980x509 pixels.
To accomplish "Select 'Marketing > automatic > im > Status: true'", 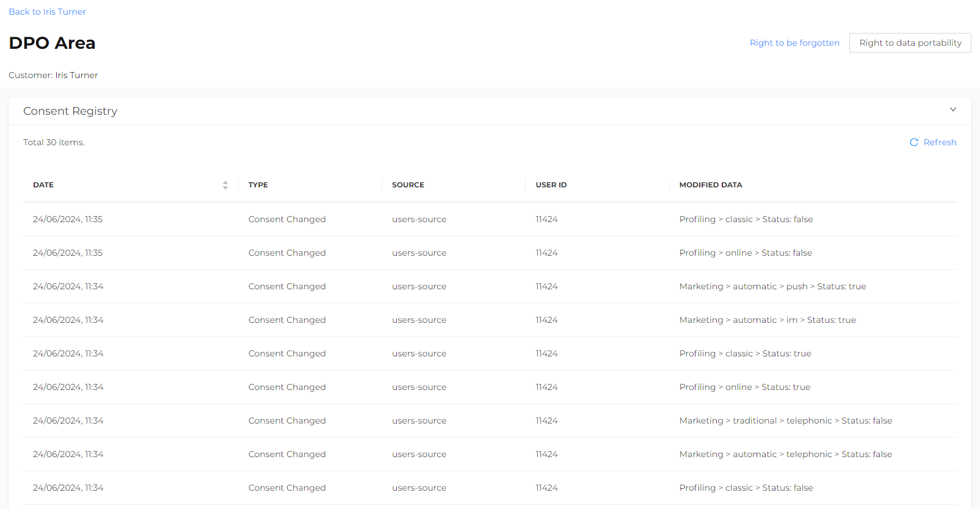I will (x=768, y=320).
